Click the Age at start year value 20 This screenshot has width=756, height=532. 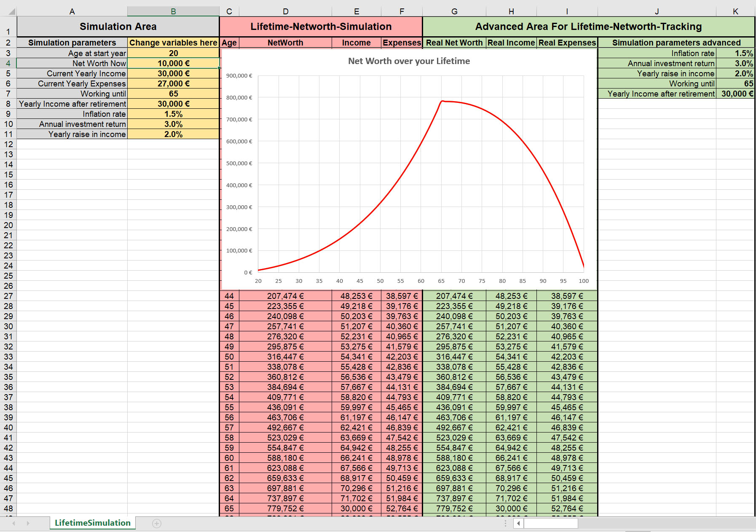click(x=173, y=53)
